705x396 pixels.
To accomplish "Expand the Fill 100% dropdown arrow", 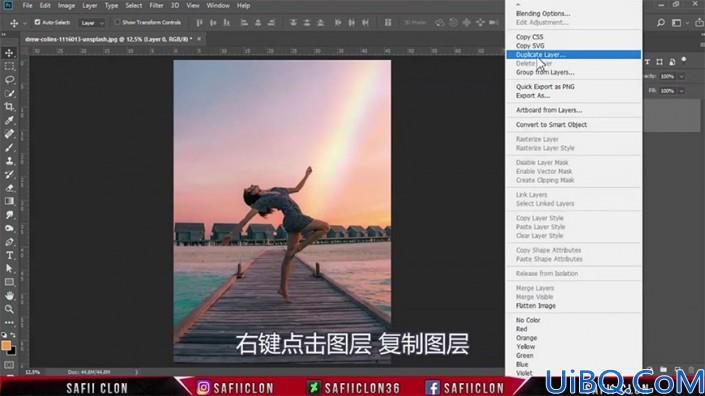I will tap(682, 91).
